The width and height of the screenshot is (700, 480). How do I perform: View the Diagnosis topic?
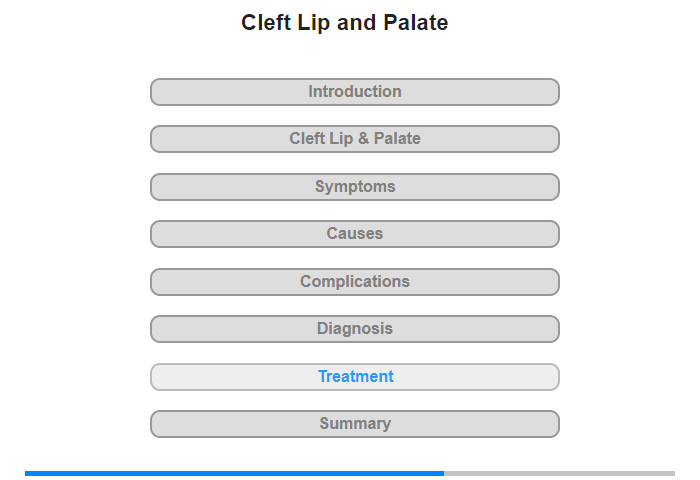[x=354, y=329]
